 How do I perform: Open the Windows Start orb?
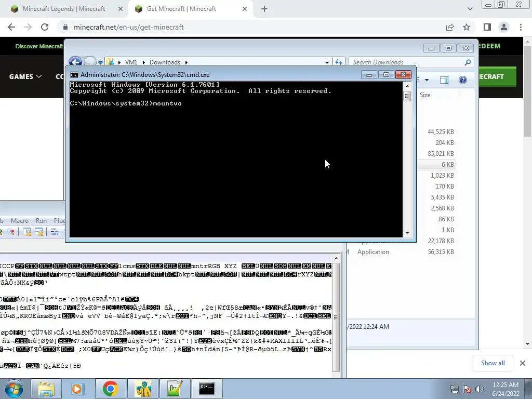[14, 389]
